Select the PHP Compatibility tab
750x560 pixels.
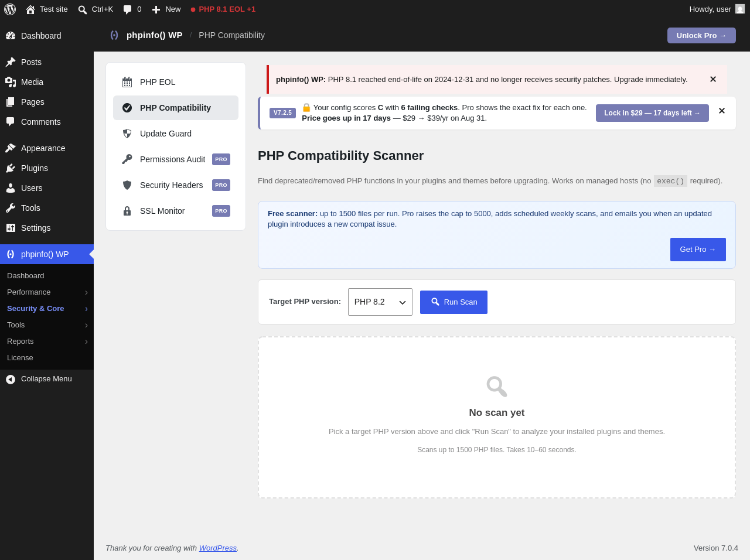(x=176, y=108)
